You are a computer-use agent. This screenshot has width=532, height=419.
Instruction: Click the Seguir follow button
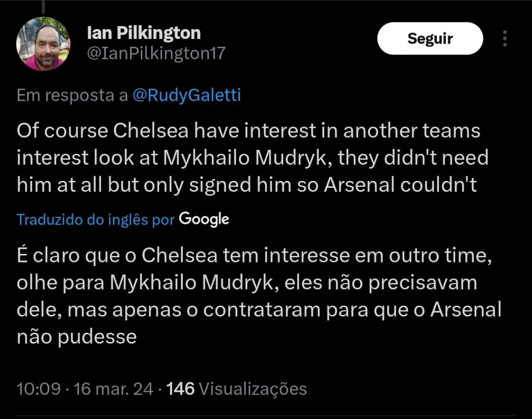point(430,38)
